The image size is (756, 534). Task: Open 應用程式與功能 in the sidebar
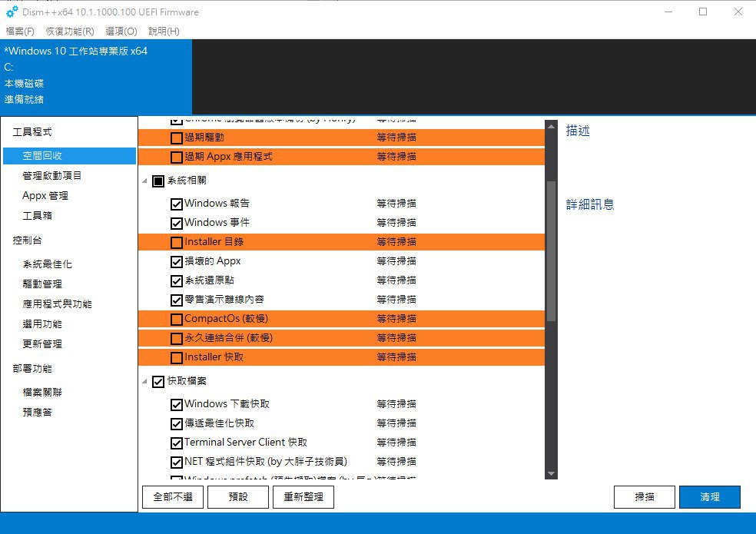(57, 304)
